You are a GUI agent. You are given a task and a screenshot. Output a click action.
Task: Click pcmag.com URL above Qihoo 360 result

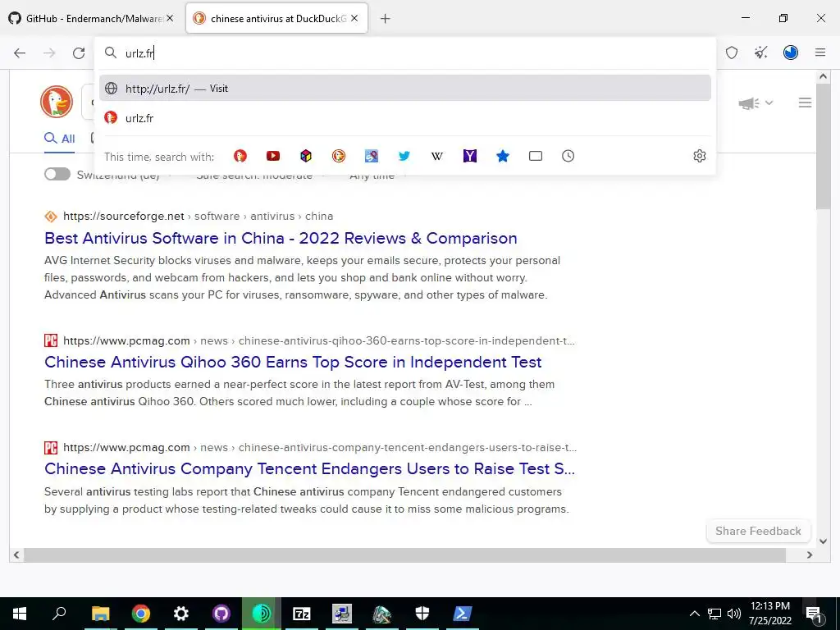[x=126, y=340]
